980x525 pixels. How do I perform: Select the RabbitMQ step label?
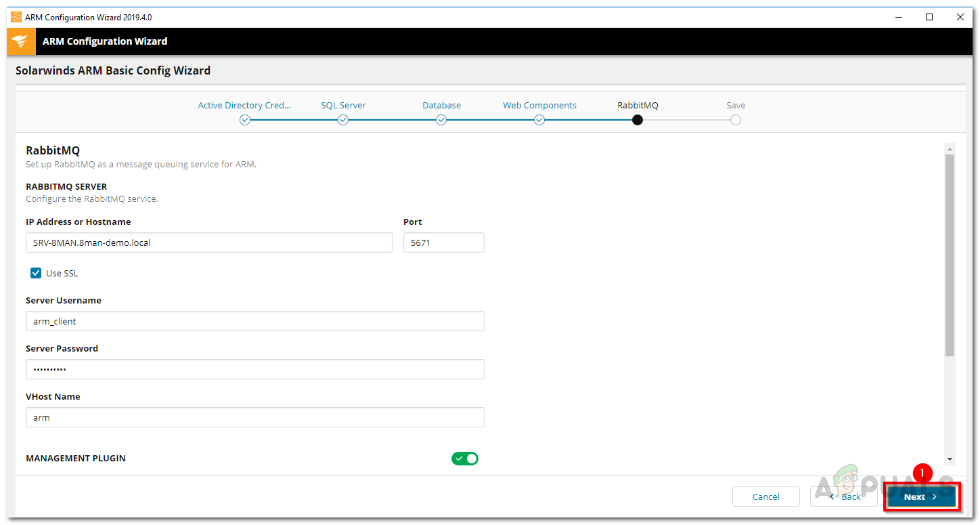(638, 105)
